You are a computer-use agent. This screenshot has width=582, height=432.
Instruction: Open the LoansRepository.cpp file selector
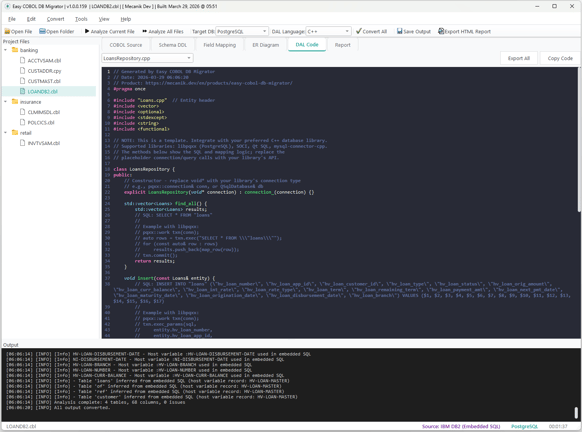click(x=147, y=58)
